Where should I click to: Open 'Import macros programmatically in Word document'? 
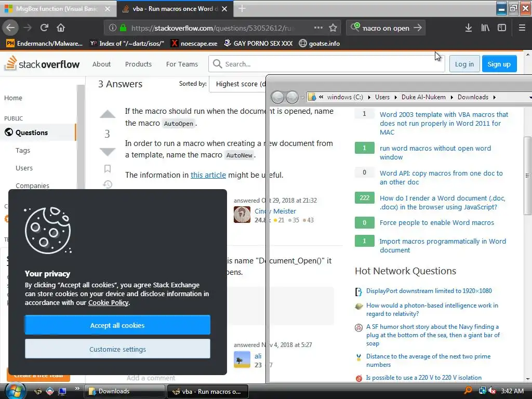(443, 246)
